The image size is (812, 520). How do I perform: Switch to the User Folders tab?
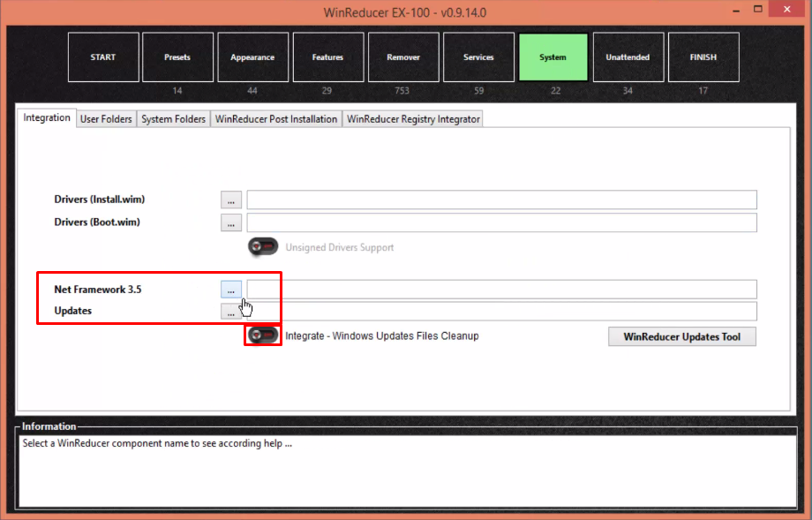(x=106, y=119)
